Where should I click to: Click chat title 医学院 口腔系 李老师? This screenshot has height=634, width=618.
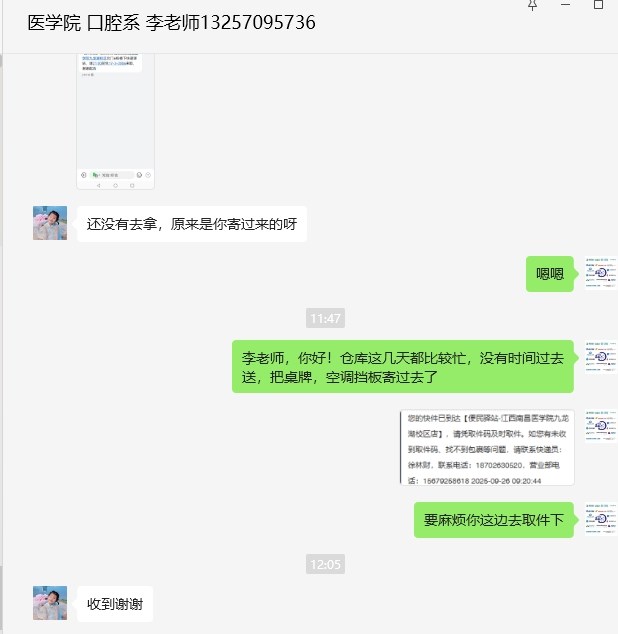(171, 23)
